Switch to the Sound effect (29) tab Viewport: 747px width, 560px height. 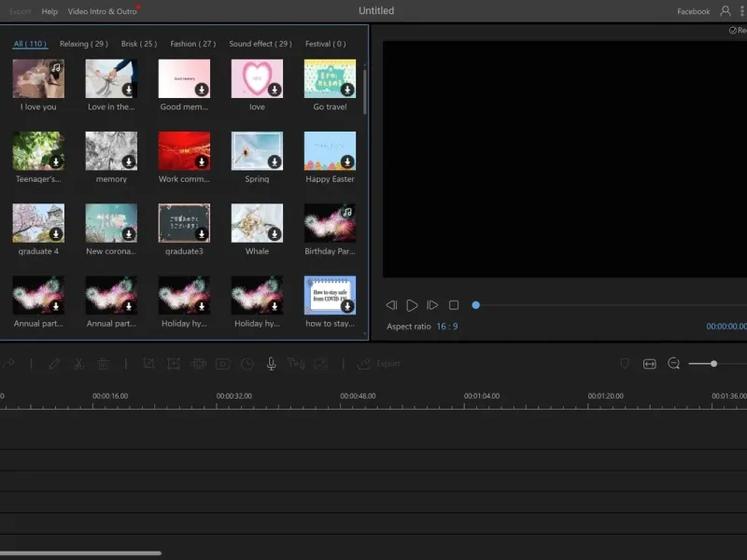pos(261,44)
